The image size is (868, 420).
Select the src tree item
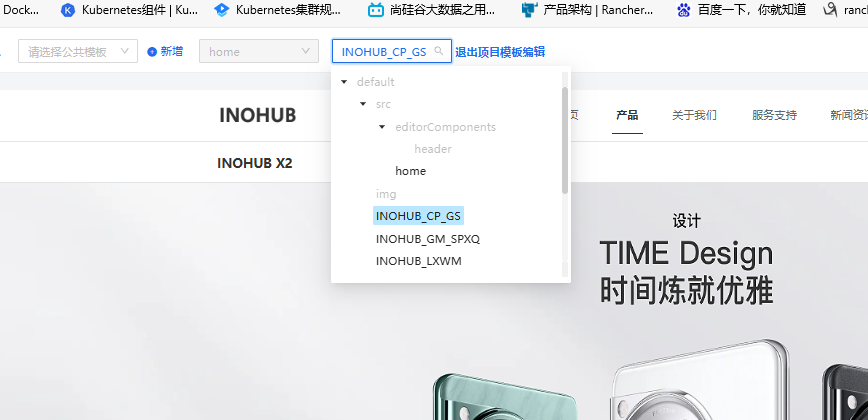pyautogui.click(x=383, y=104)
